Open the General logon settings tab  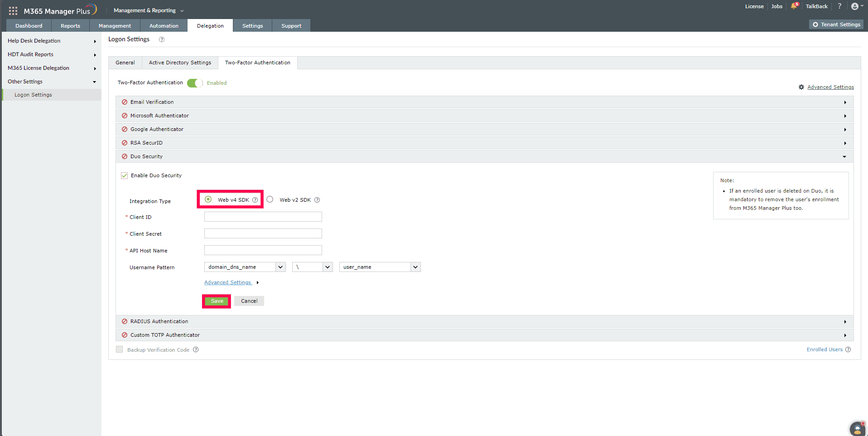125,63
